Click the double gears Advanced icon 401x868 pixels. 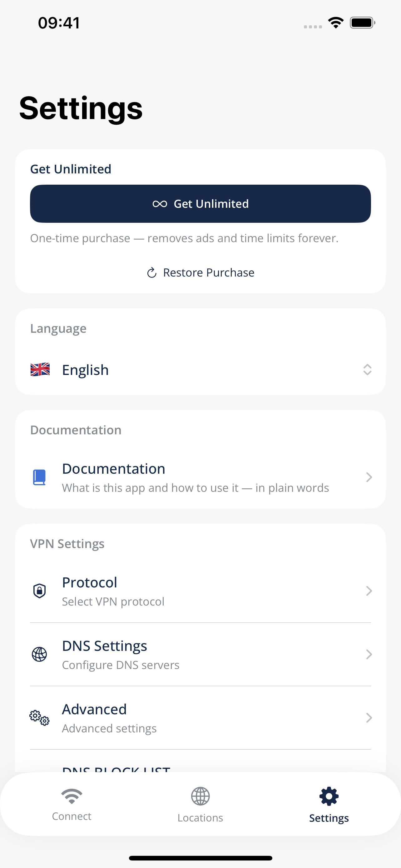[39, 718]
